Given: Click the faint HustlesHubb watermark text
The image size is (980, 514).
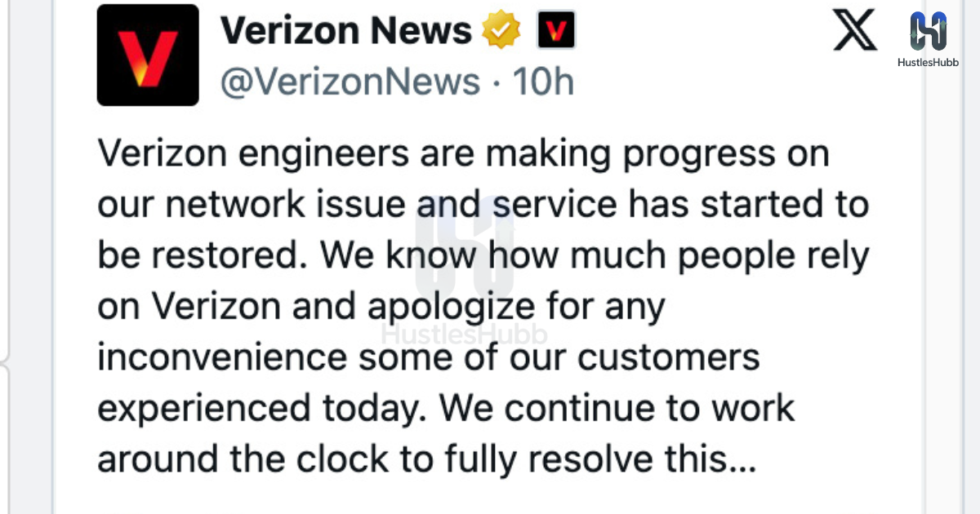Looking at the screenshot, I should click(465, 335).
